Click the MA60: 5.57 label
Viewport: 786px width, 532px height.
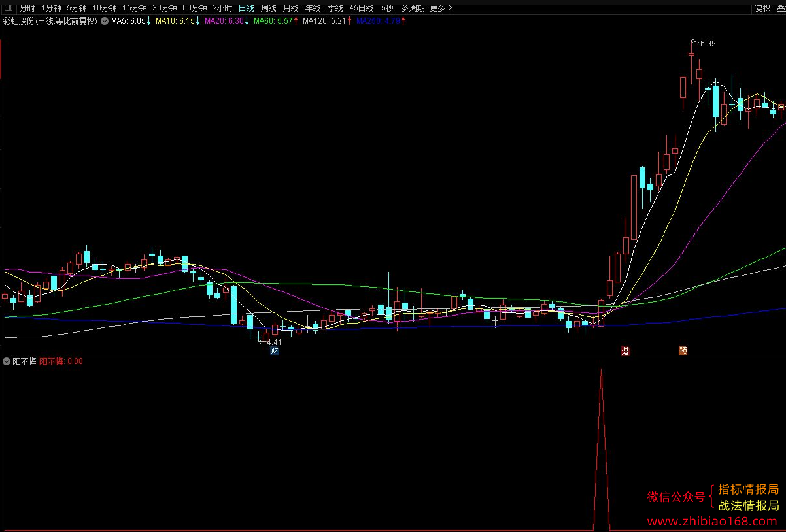273,21
